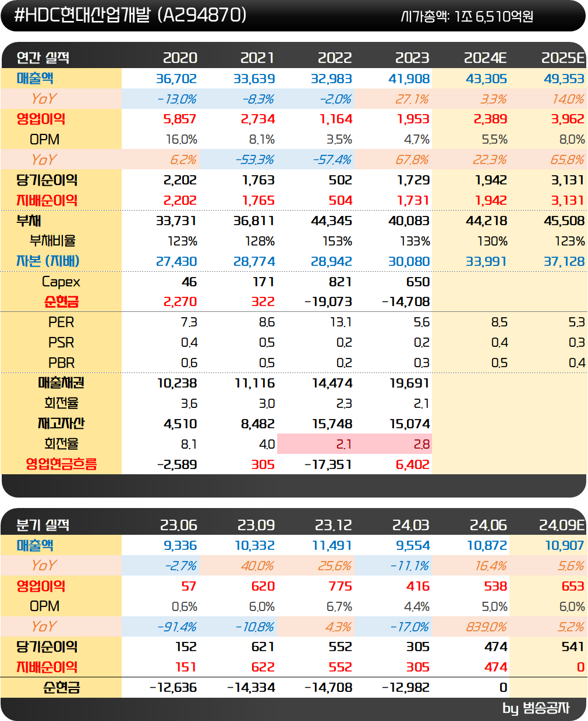The height and width of the screenshot is (721, 588).
Task: Click the 재고자산 row label
Action: pyautogui.click(x=61, y=423)
